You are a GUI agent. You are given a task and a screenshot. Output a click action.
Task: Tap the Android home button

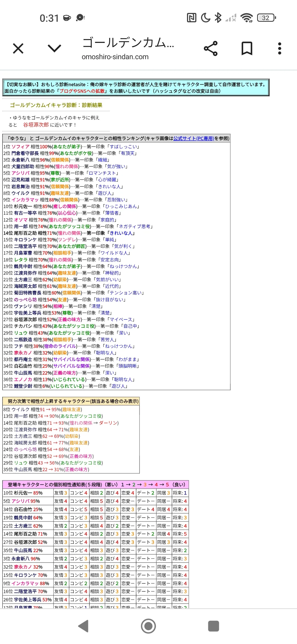pyautogui.click(x=148, y=626)
